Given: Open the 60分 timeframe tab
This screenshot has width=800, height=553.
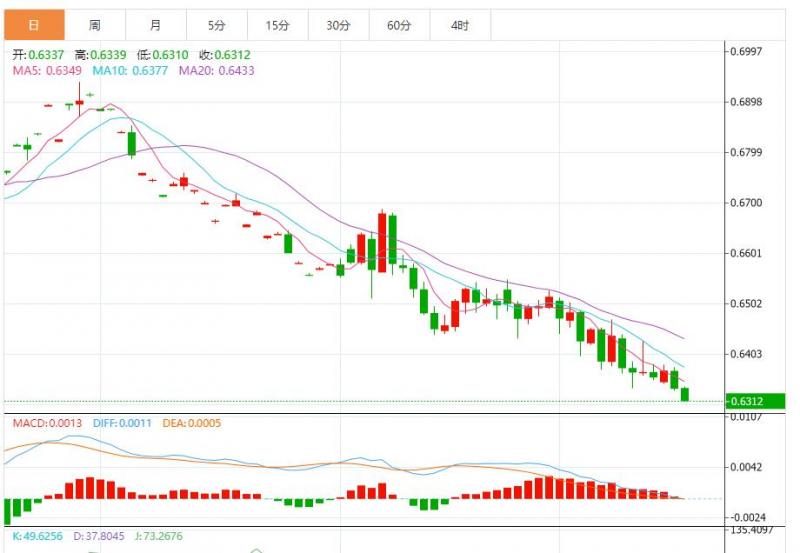Looking at the screenshot, I should pyautogui.click(x=399, y=24).
